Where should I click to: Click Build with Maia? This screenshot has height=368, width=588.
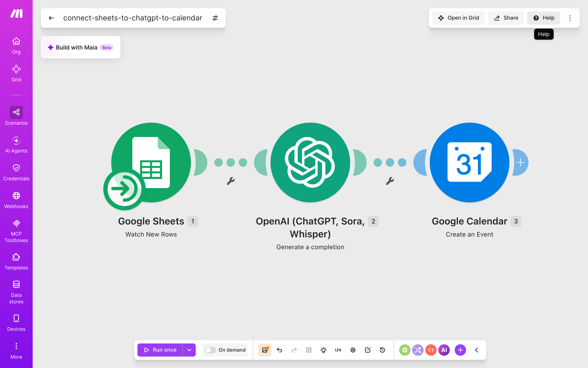(x=80, y=47)
